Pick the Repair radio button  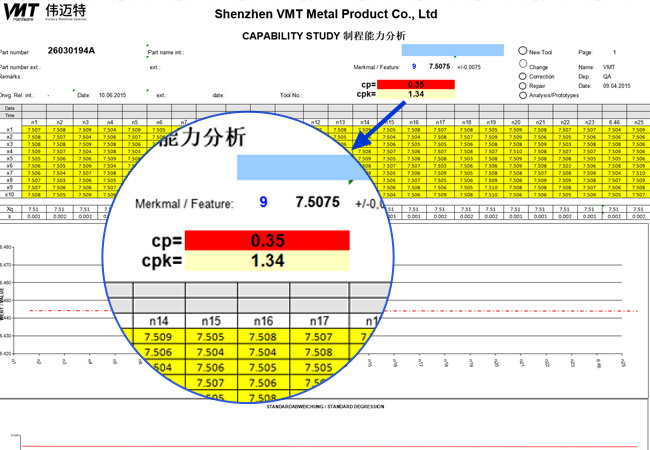[x=522, y=86]
